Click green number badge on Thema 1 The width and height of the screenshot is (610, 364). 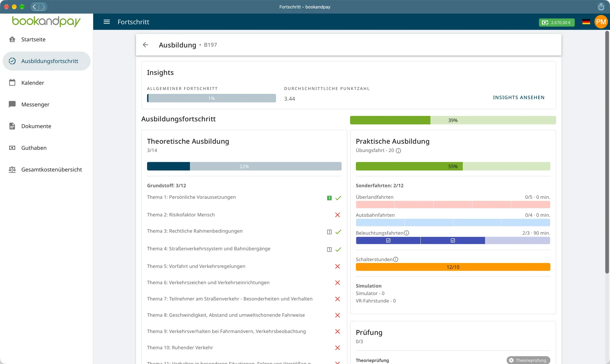coord(329,198)
